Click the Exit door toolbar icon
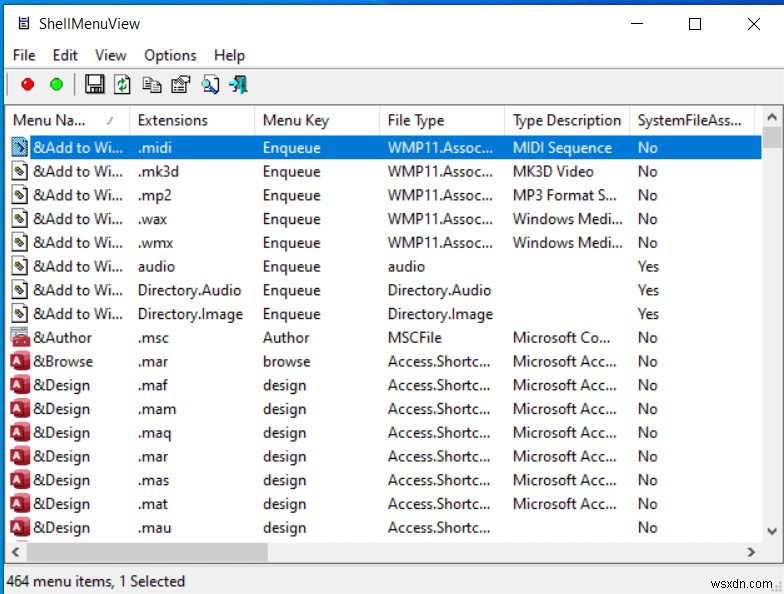Viewport: 784px width, 594px height. click(x=238, y=85)
